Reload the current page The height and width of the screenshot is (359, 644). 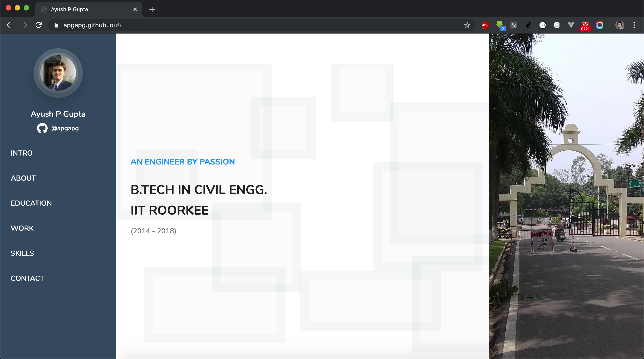tap(38, 25)
